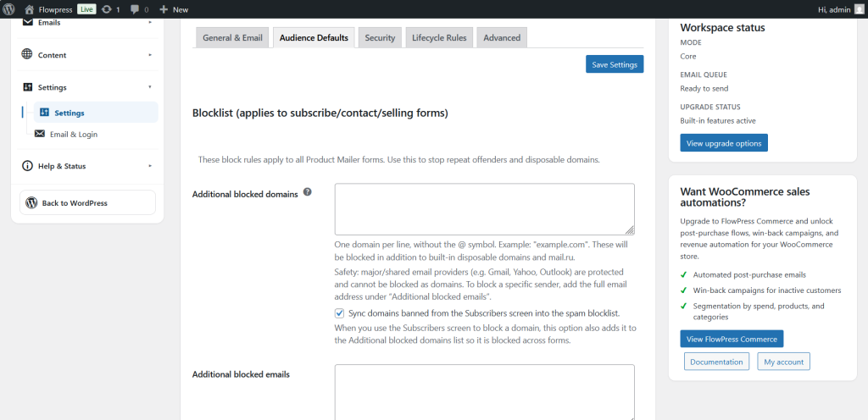Click the Workspace status heading

pos(722,27)
